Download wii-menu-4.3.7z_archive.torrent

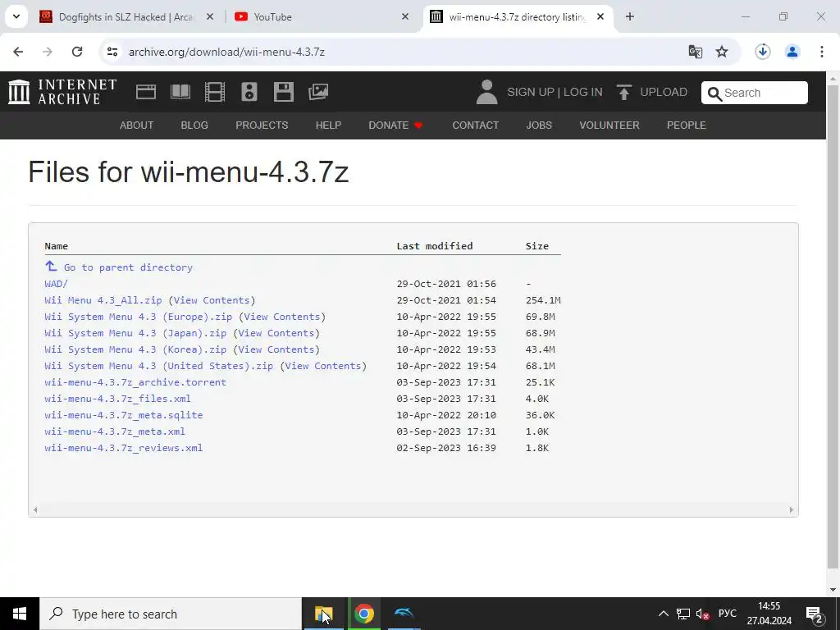(135, 382)
